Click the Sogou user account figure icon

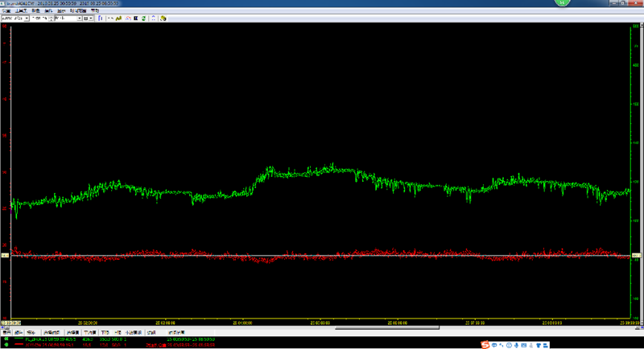531,345
